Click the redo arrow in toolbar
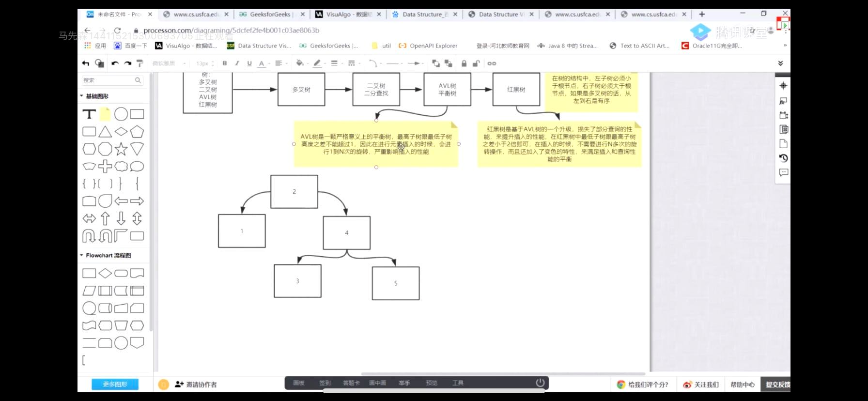This screenshot has width=868, height=401. tap(127, 63)
